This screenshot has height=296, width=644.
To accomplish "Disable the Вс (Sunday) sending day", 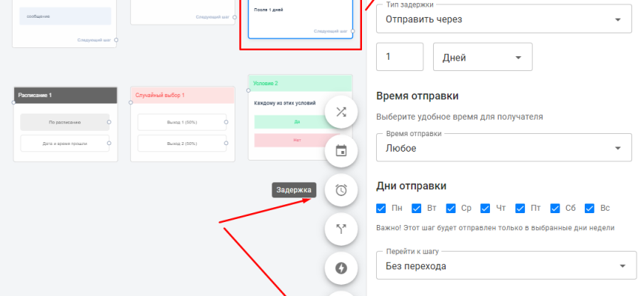I will pyautogui.click(x=590, y=208).
